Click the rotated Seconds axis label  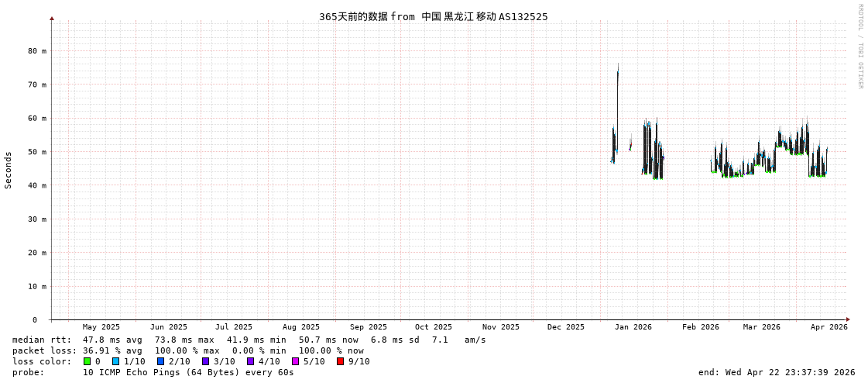(9, 170)
